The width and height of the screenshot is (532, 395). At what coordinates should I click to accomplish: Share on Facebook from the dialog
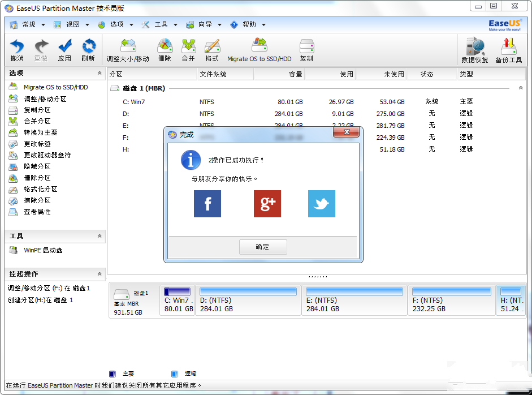207,204
